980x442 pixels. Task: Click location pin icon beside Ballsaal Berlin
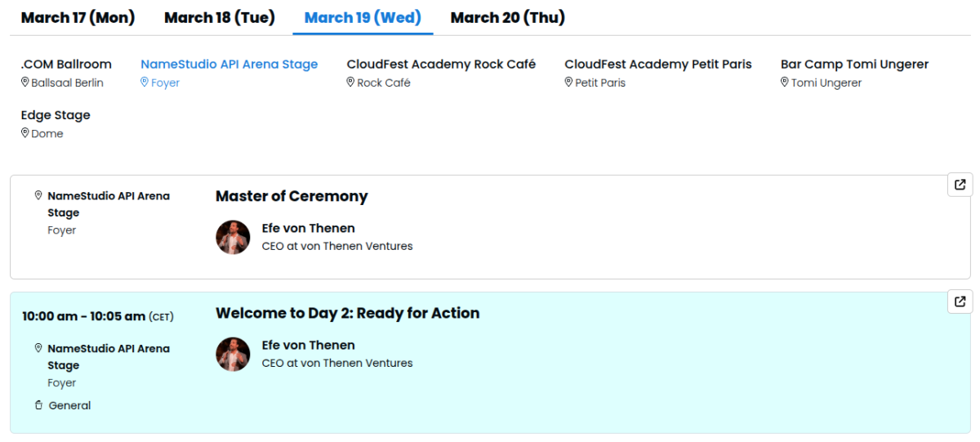(25, 83)
